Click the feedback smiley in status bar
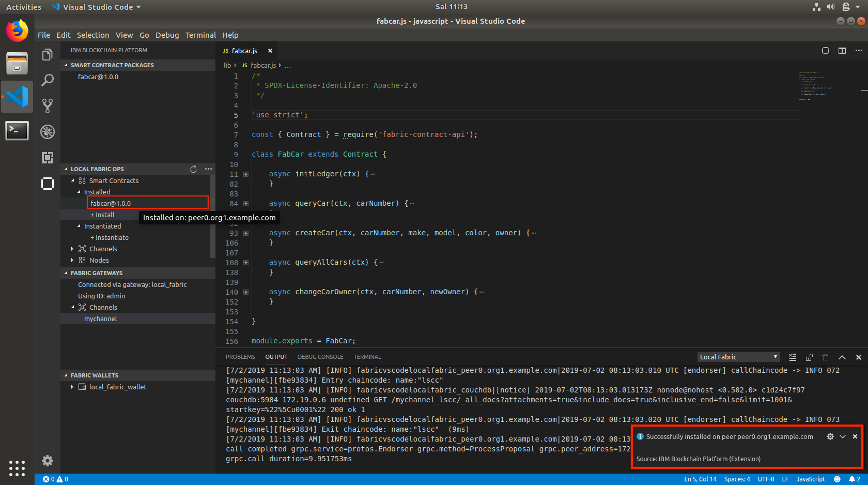This screenshot has width=868, height=485. pos(837,479)
